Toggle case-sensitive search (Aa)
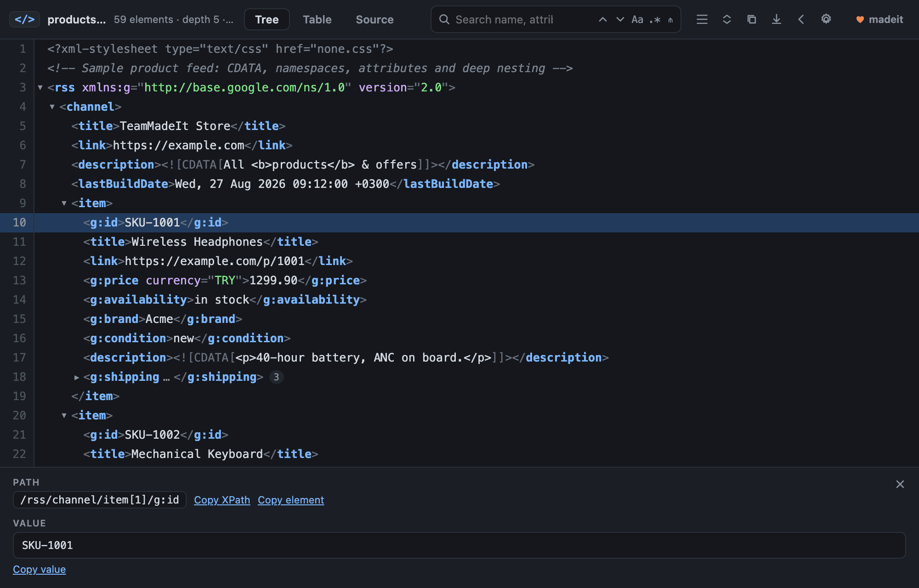The image size is (919, 588). (637, 19)
